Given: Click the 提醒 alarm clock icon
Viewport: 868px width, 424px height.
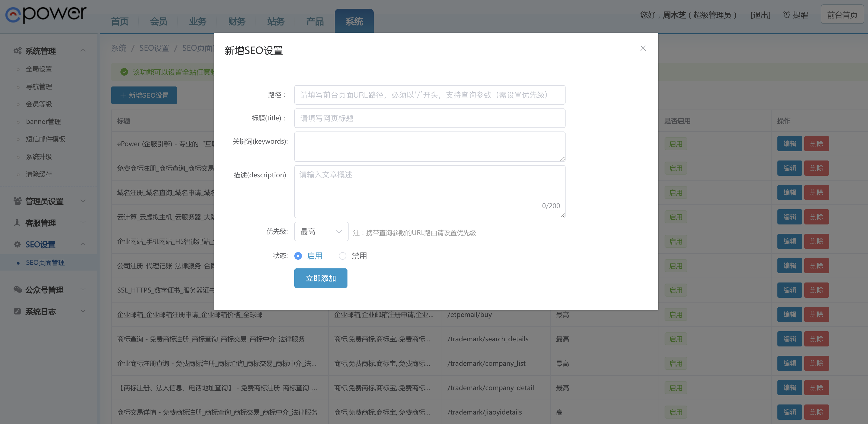Looking at the screenshot, I should click(786, 15).
